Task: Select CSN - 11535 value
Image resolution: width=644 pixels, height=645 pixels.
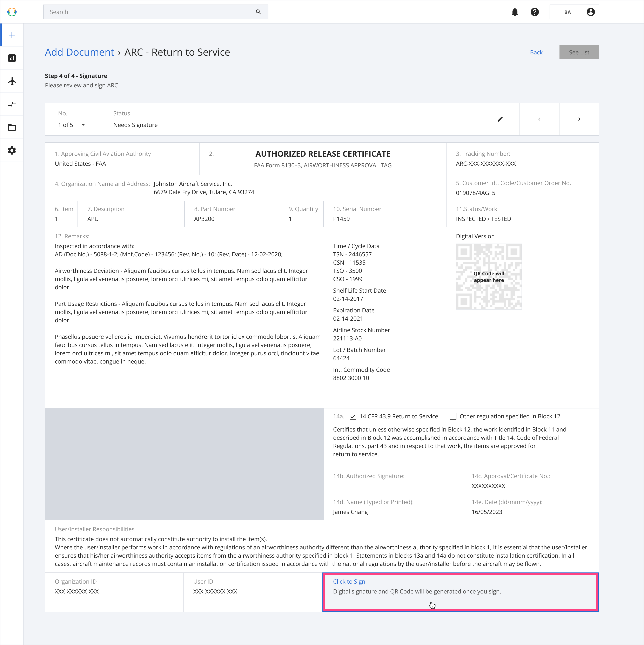Action: (349, 263)
